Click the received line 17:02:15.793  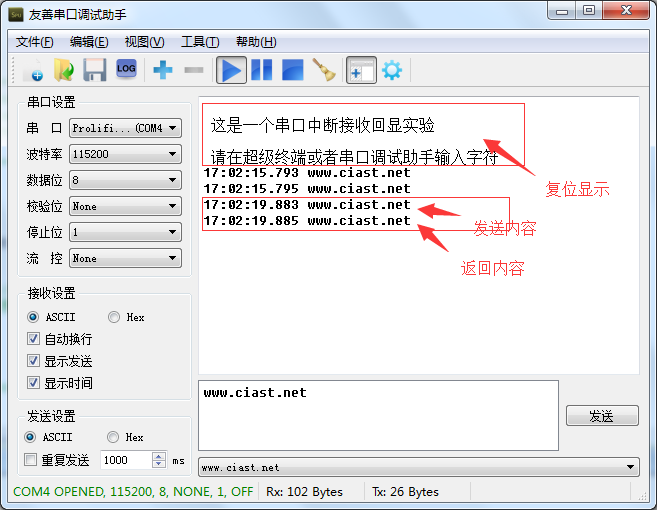[307, 173]
